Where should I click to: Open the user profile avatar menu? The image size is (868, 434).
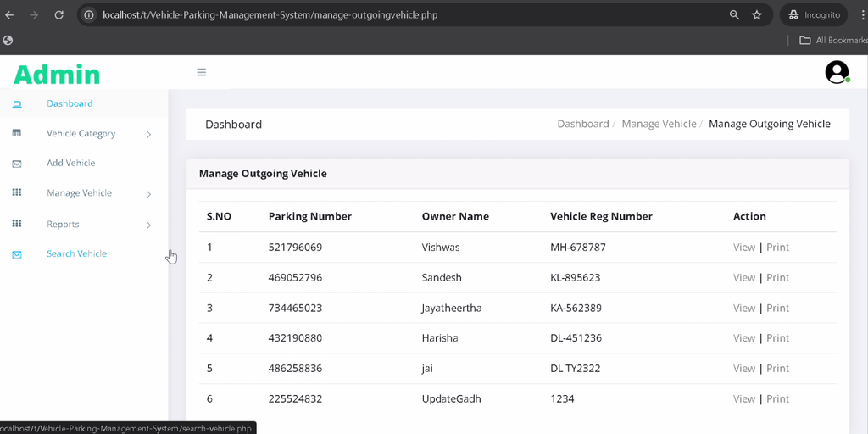pos(837,72)
